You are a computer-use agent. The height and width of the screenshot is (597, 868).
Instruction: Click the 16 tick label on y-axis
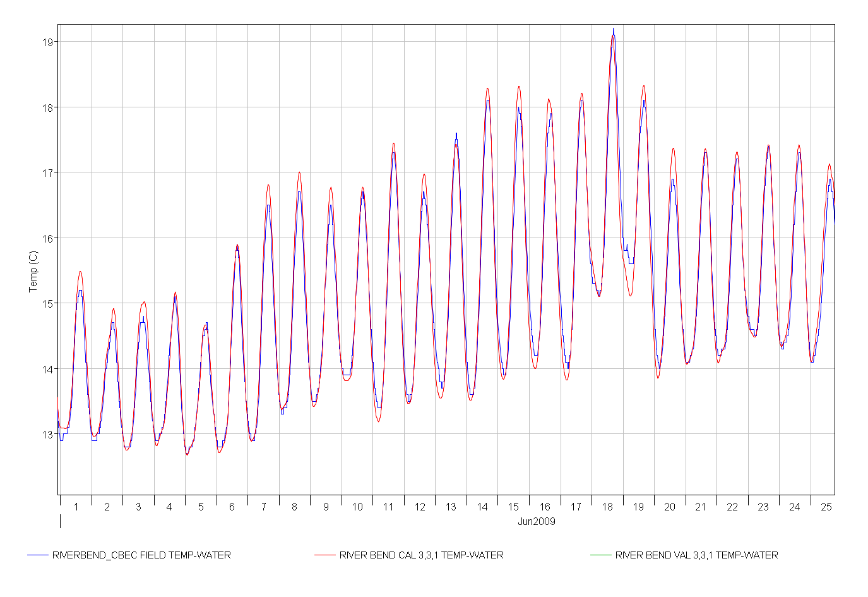click(47, 238)
